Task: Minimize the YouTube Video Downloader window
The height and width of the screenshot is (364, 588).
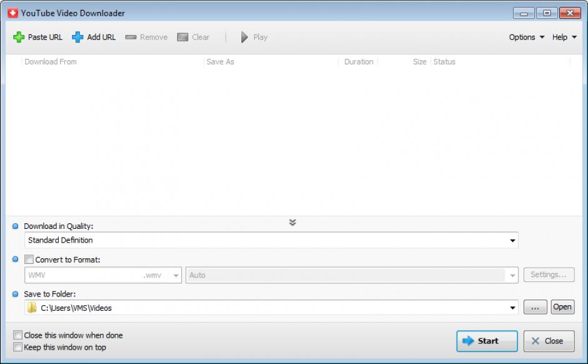Action: 524,13
